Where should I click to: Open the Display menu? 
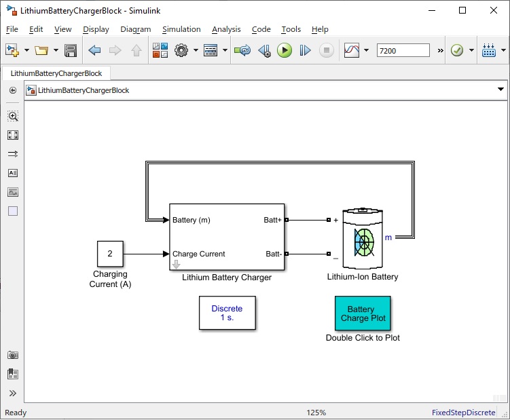(96, 29)
